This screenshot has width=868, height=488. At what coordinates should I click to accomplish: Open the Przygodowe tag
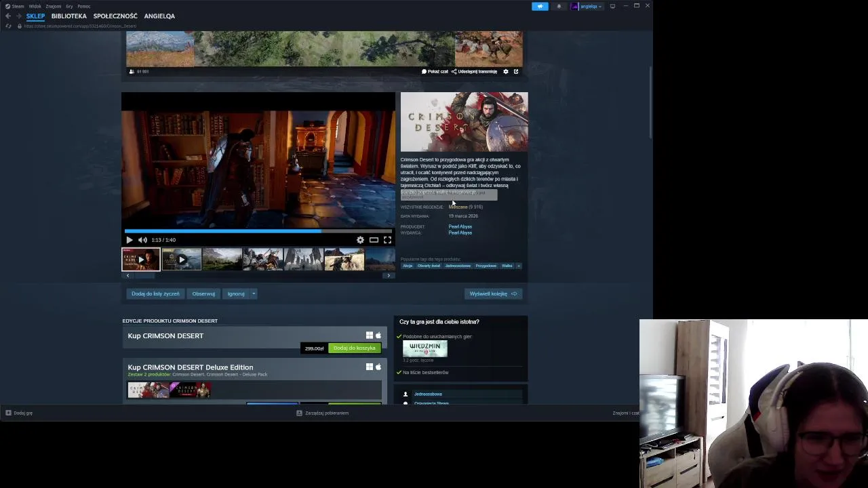click(x=486, y=266)
